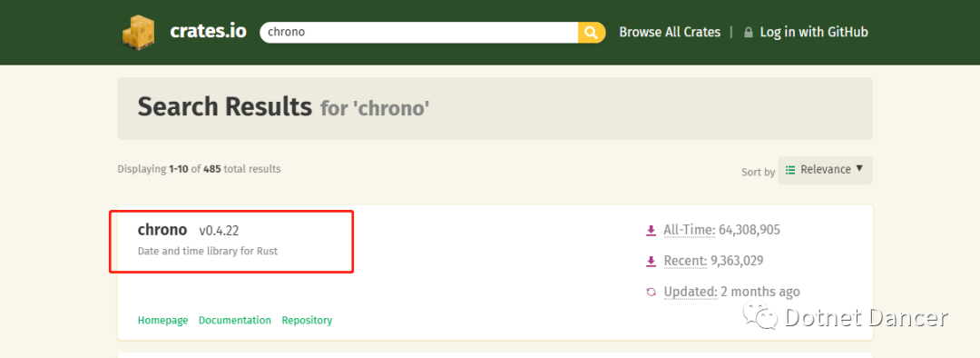Click the Updated refresh circle icon
This screenshot has width=980, height=358.
(652, 292)
